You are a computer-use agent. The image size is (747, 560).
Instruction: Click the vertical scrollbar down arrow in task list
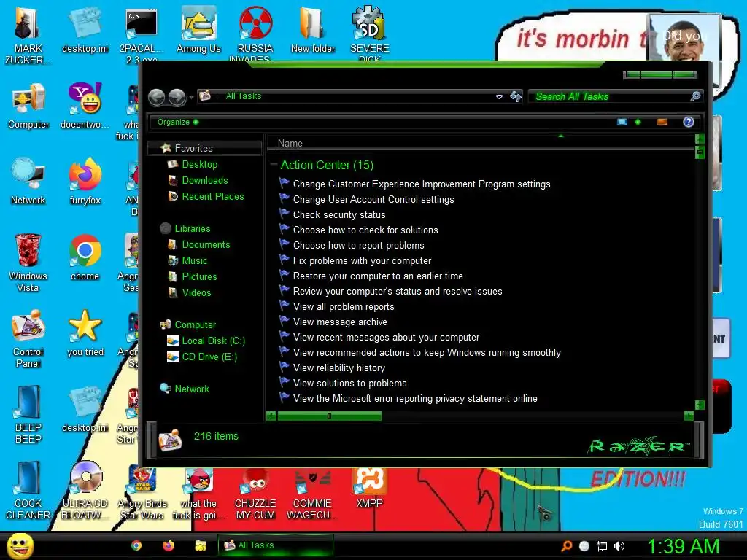pos(700,405)
